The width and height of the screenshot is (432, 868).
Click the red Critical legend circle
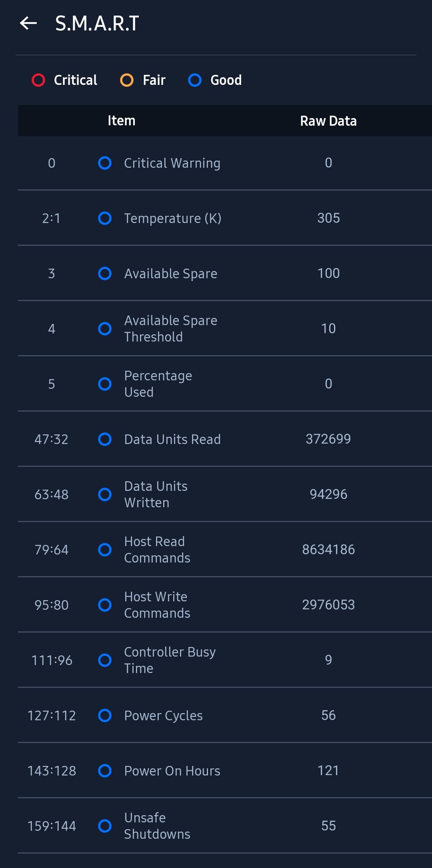(38, 80)
